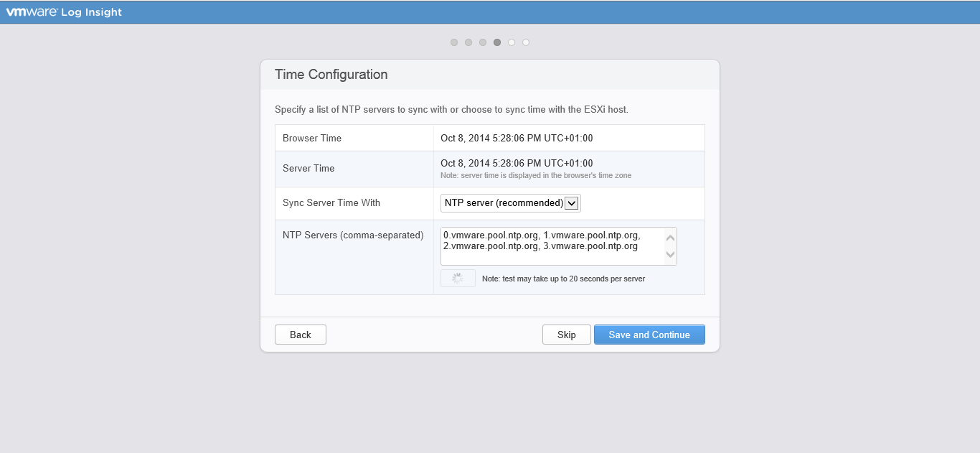Screen dimensions: 980x453
Task: Go to the last setup step dot
Action: (x=526, y=42)
